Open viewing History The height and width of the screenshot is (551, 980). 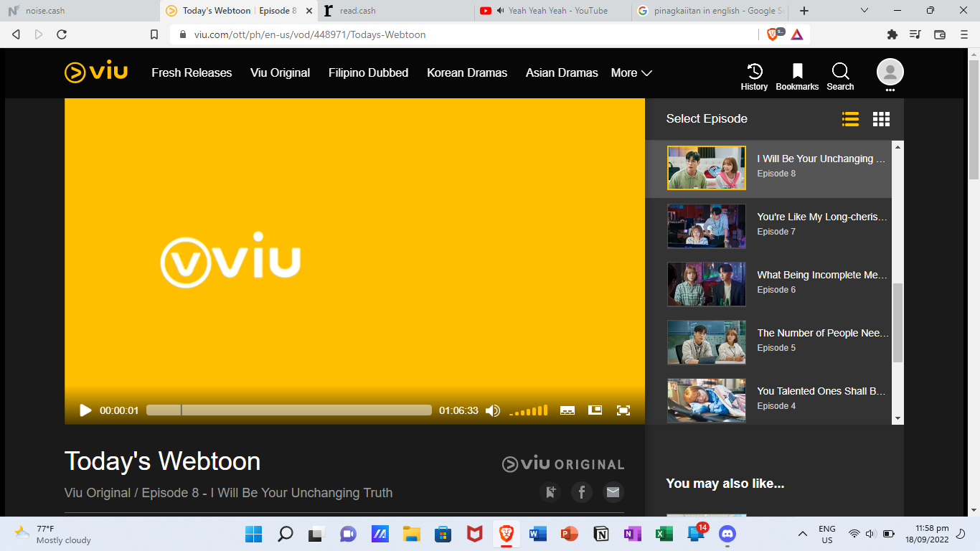pos(754,77)
